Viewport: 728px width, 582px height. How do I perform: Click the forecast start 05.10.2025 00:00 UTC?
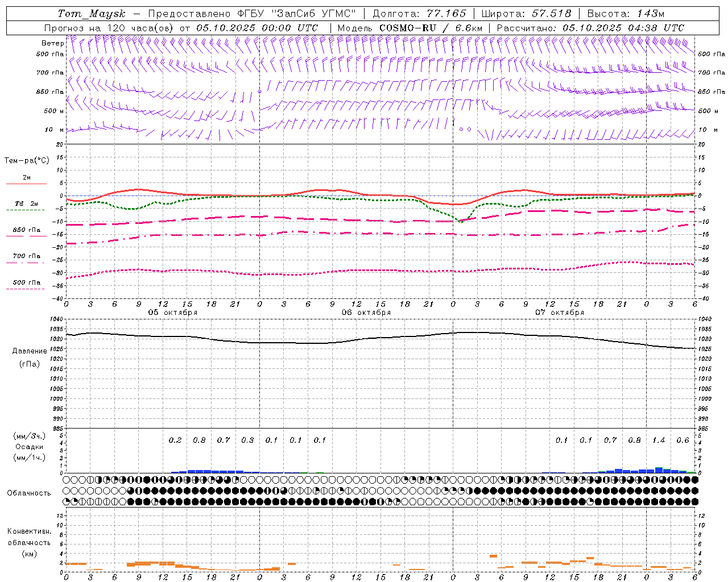[257, 28]
